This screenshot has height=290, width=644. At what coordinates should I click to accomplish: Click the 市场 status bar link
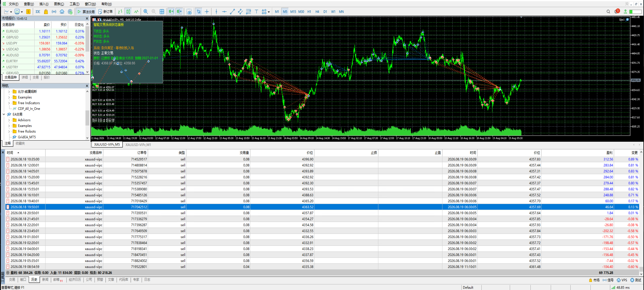coord(594,280)
